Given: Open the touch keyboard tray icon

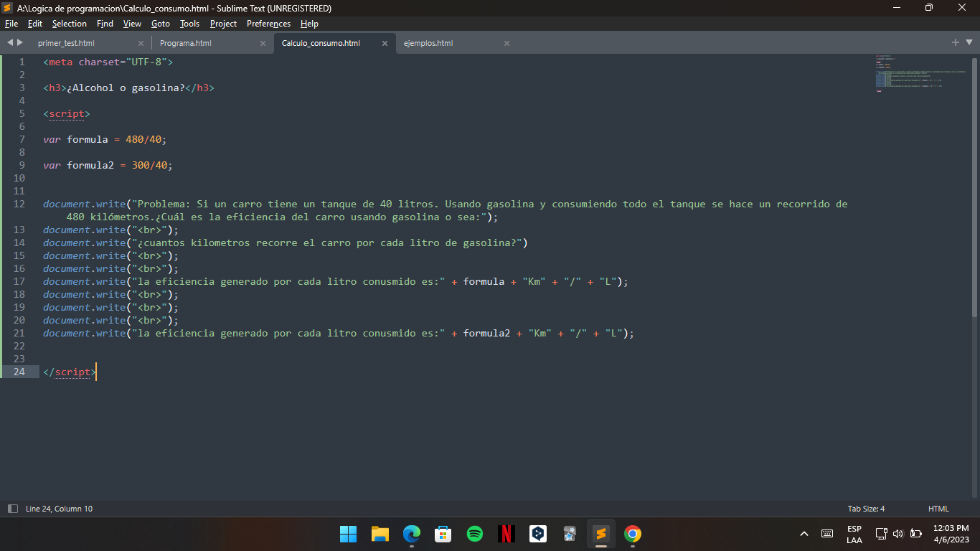Looking at the screenshot, I should [x=826, y=534].
